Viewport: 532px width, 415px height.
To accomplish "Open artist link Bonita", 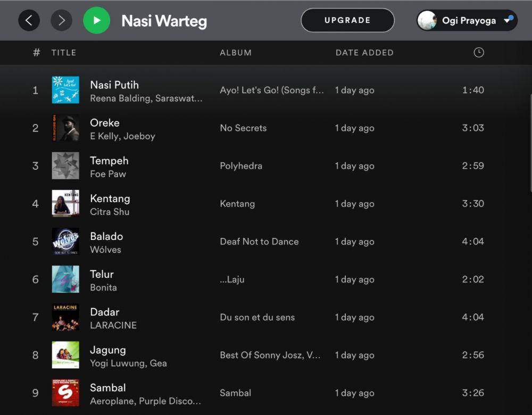I will pyautogui.click(x=104, y=287).
